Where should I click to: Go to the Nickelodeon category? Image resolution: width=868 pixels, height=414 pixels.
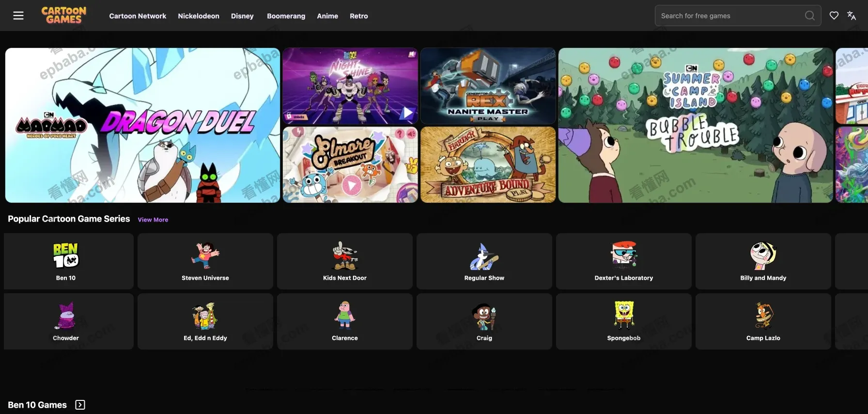coord(199,16)
